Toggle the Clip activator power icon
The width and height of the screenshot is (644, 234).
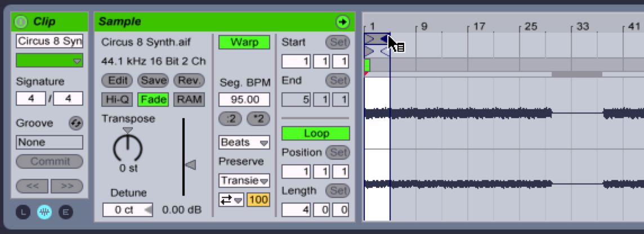tap(20, 22)
